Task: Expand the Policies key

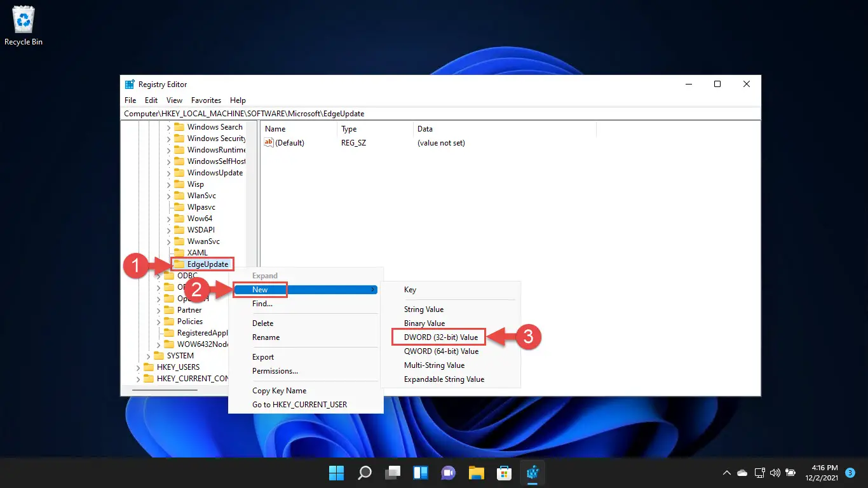Action: [158, 322]
